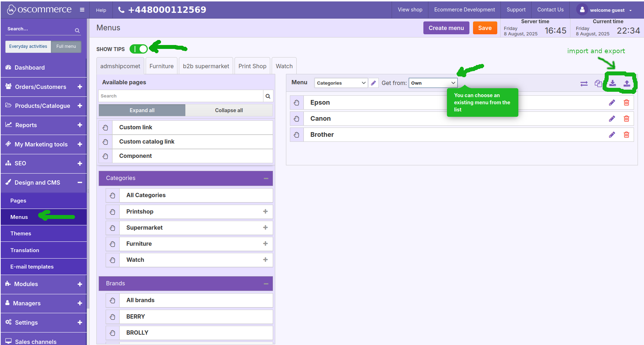Click the hand icon beside All Categories

tap(112, 195)
